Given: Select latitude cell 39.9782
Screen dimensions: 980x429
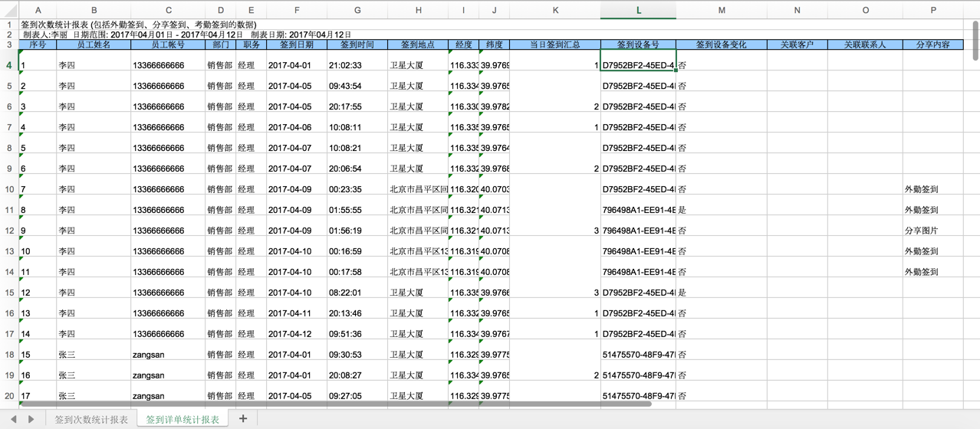Looking at the screenshot, I should pyautogui.click(x=494, y=102).
